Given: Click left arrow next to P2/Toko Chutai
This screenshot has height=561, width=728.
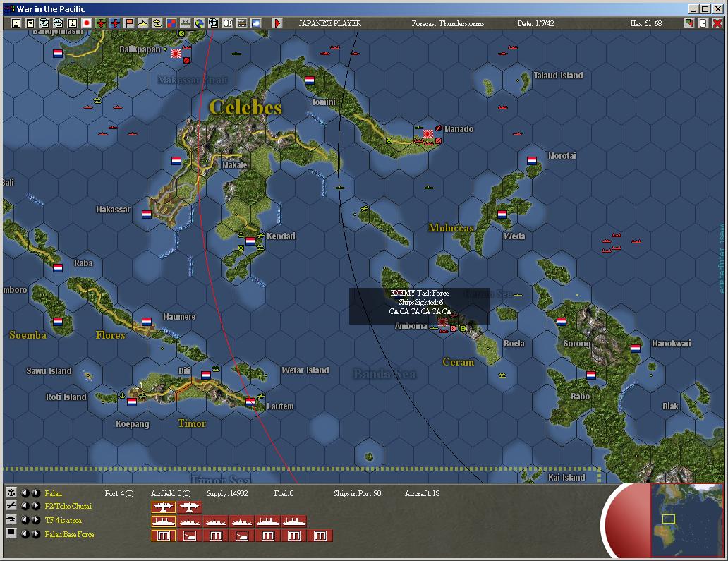Looking at the screenshot, I should (x=25, y=506).
